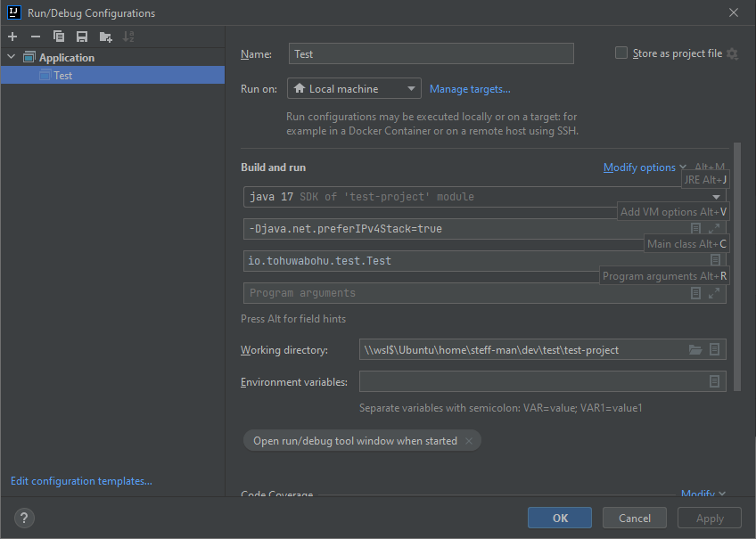
Task: Click the help question mark icon
Action: [24, 518]
